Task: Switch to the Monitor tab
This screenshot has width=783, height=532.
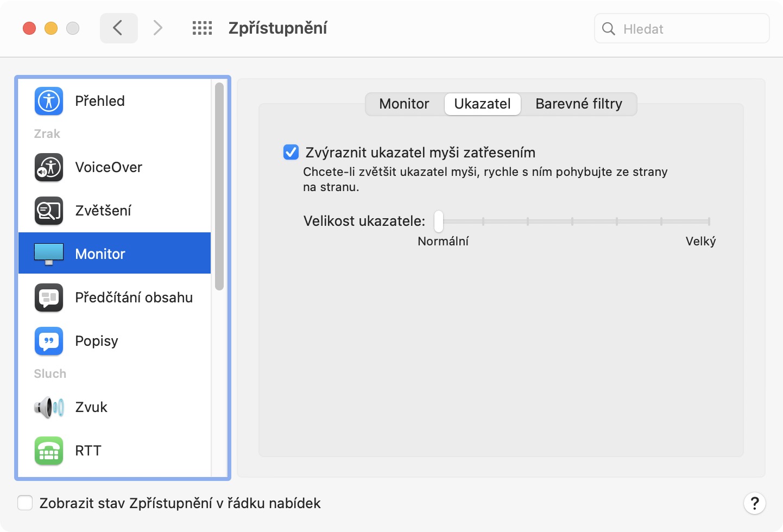Action: 404,104
